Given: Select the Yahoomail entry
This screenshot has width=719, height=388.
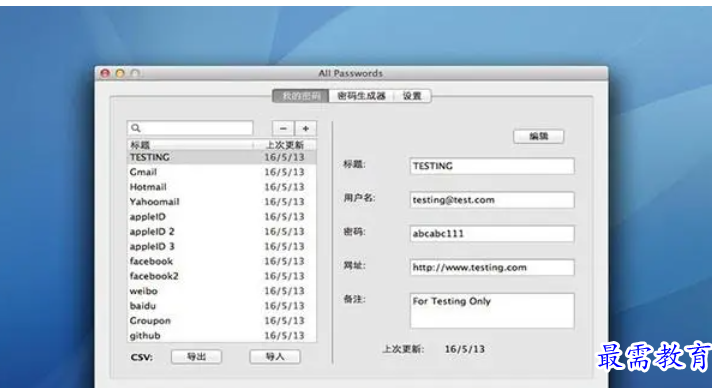Looking at the screenshot, I should [221, 202].
